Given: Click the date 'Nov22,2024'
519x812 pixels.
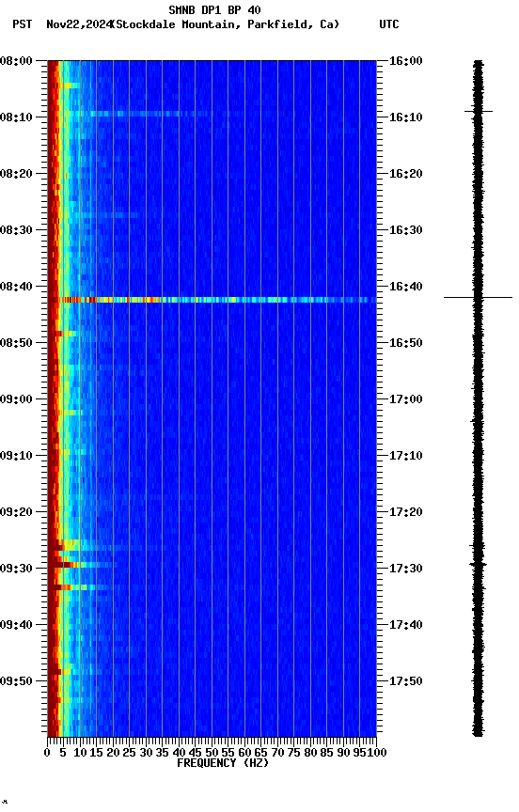Looking at the screenshot, I should pyautogui.click(x=78, y=24).
